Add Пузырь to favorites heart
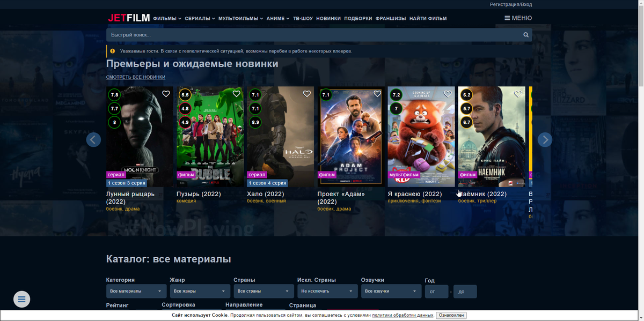The width and height of the screenshot is (644, 321). click(x=236, y=94)
